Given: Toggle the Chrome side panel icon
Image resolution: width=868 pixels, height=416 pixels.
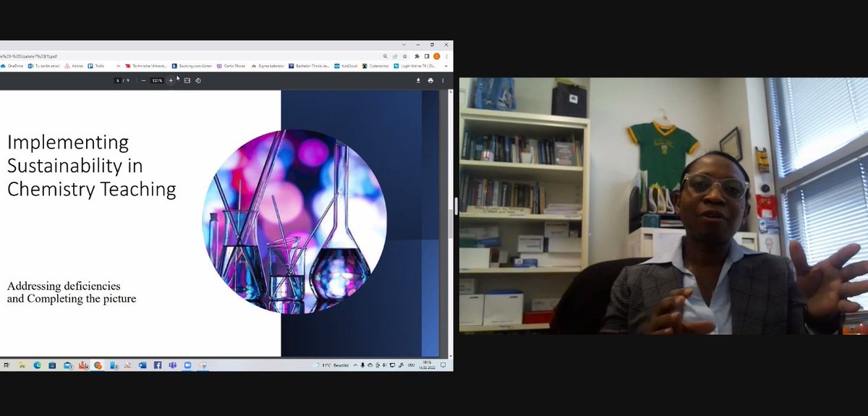Looking at the screenshot, I should click(427, 56).
